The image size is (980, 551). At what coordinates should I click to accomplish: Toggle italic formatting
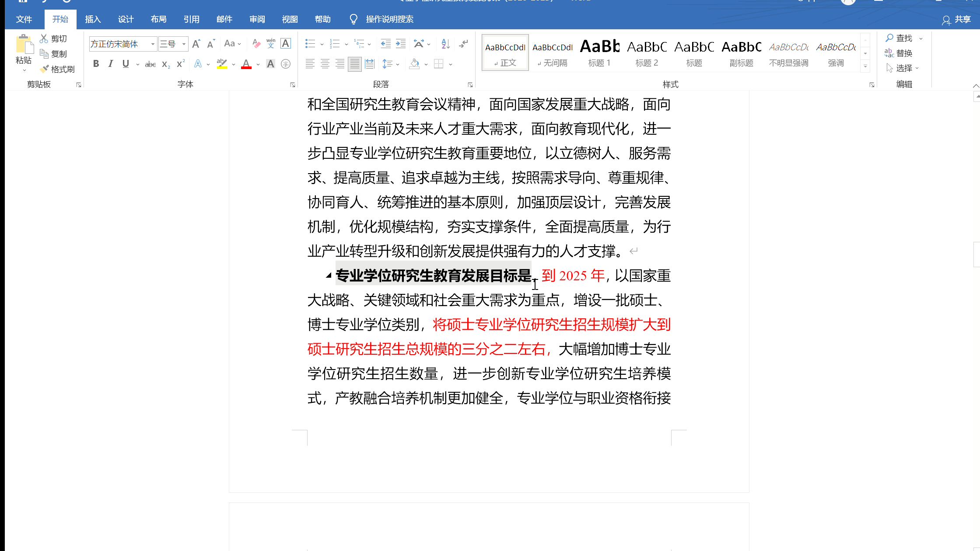pos(111,64)
